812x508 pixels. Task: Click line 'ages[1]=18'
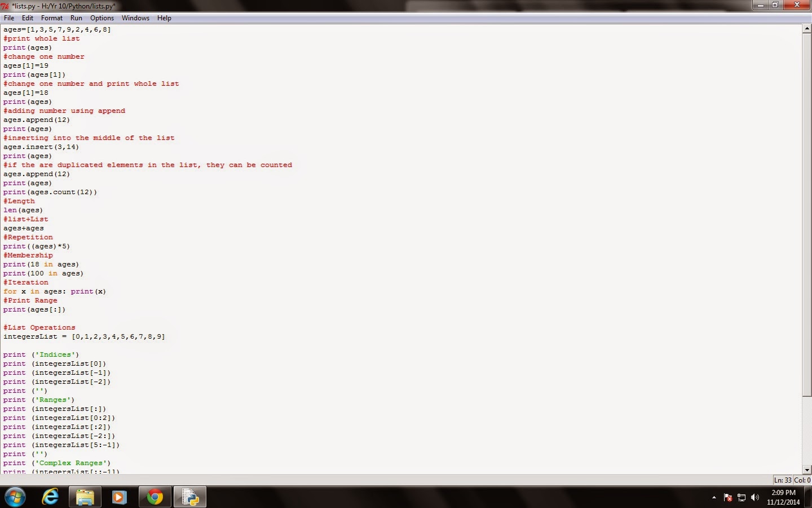(x=26, y=93)
